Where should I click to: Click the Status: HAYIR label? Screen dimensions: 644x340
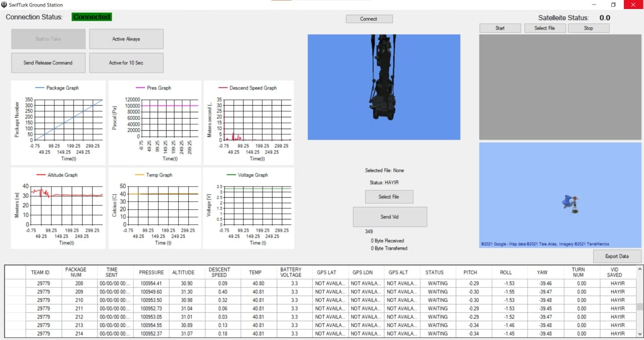[384, 183]
